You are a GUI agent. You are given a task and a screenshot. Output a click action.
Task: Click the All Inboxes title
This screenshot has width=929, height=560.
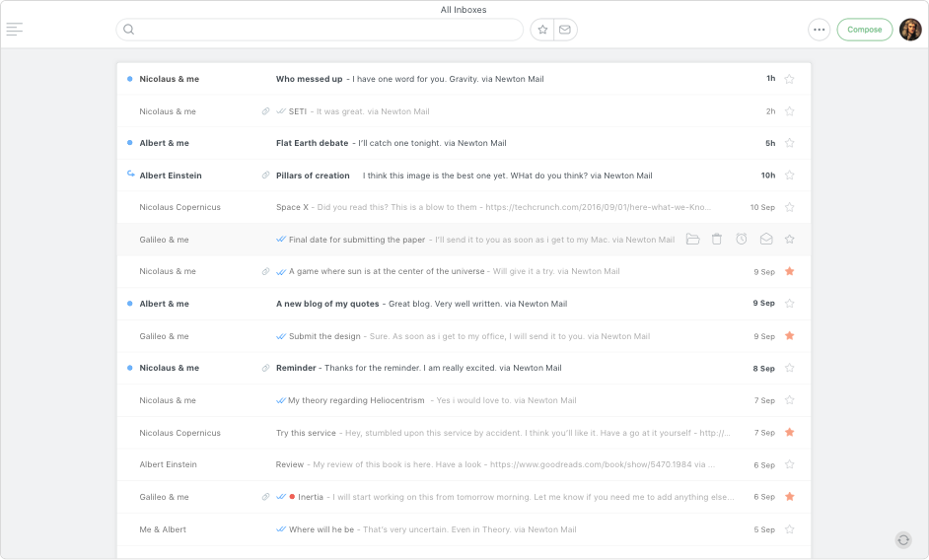pyautogui.click(x=464, y=10)
